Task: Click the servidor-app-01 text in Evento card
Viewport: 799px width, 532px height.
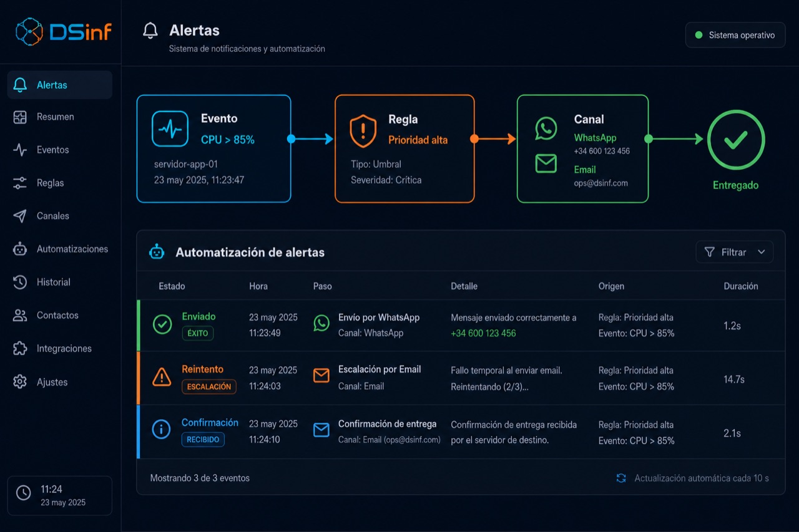Action: click(186, 164)
